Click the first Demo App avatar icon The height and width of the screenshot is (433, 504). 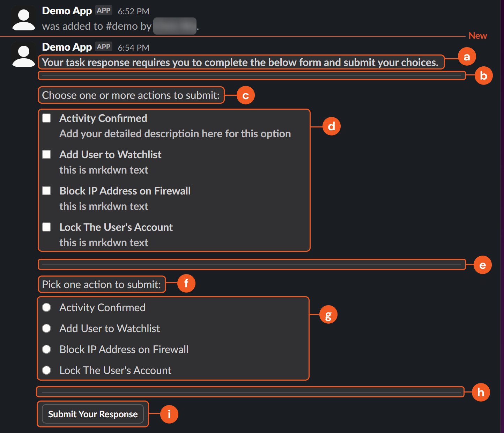coord(23,19)
